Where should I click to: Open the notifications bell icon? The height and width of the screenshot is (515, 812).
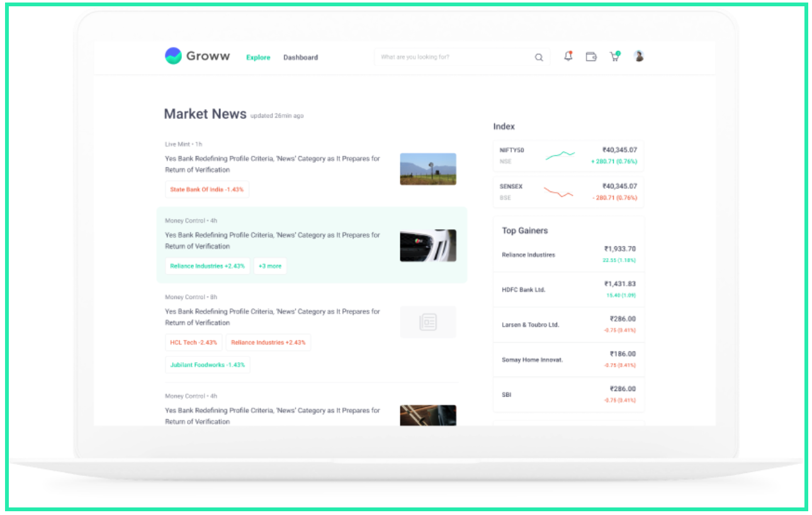[568, 57]
